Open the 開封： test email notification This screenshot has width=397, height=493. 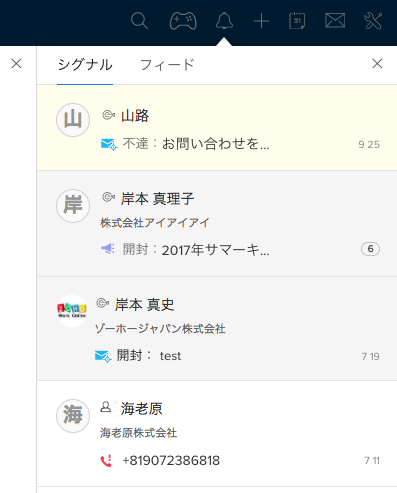pyautogui.click(x=149, y=356)
